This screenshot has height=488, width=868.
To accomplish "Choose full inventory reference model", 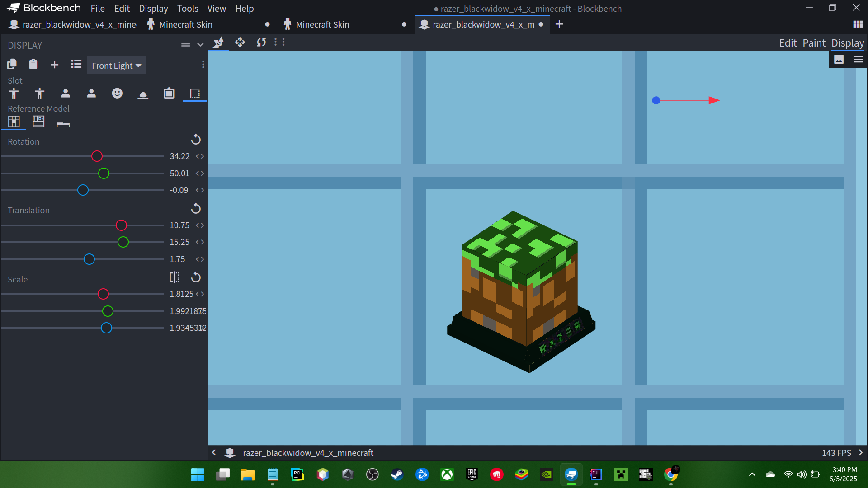I will coord(38,122).
